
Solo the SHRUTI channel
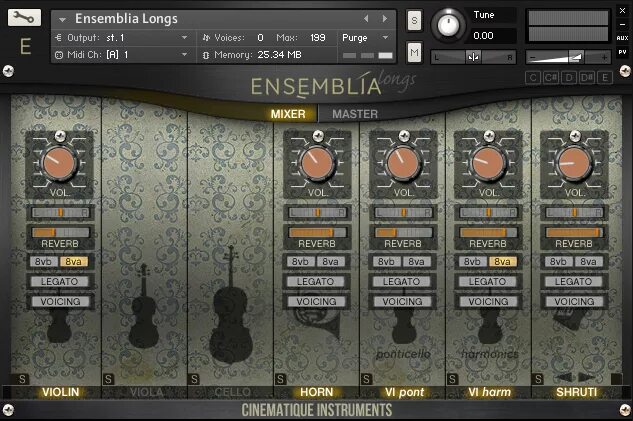[539, 379]
